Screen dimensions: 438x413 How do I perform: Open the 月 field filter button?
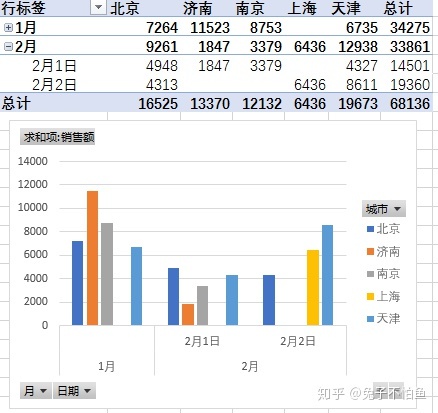[36, 391]
